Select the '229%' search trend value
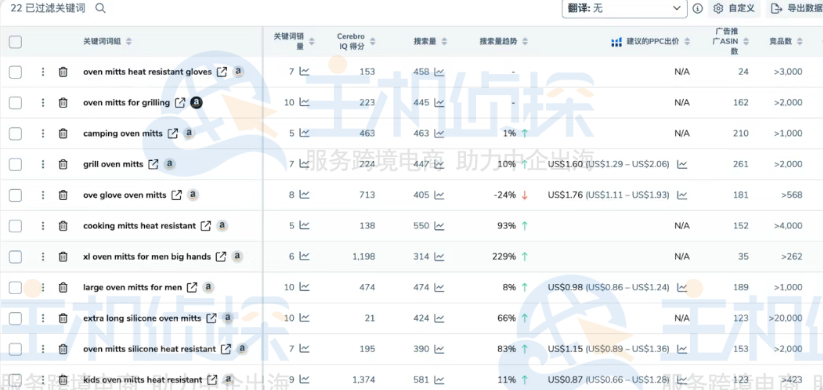Viewport: 823px width, 390px height. click(x=505, y=257)
